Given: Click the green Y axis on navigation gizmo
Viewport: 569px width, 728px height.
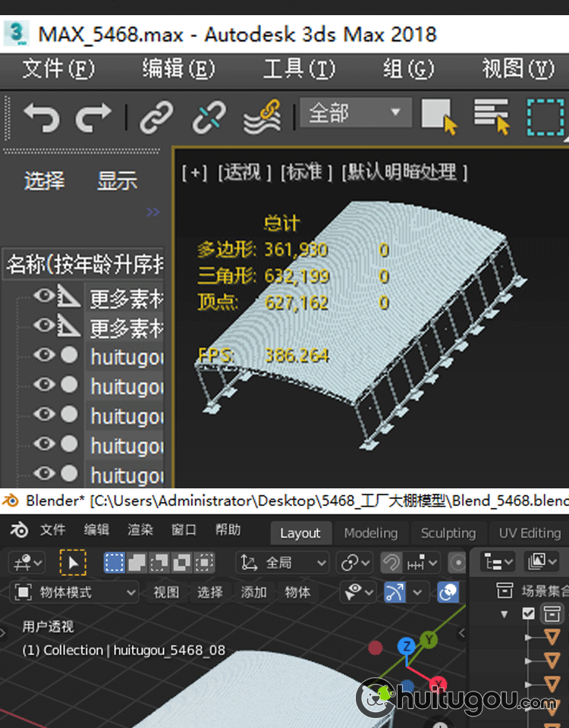Looking at the screenshot, I should 429,640.
